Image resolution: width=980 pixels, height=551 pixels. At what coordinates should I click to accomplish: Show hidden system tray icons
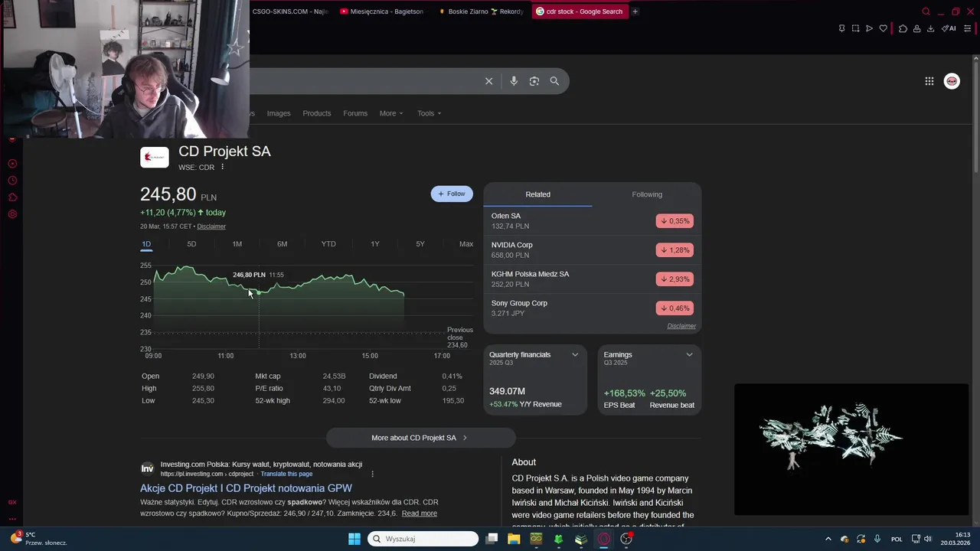tap(828, 539)
